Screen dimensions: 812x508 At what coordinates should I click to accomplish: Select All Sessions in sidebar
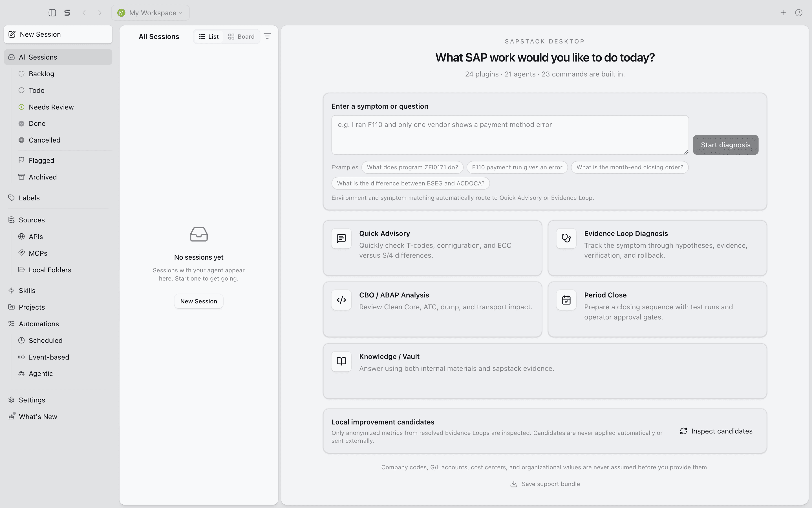click(58, 57)
